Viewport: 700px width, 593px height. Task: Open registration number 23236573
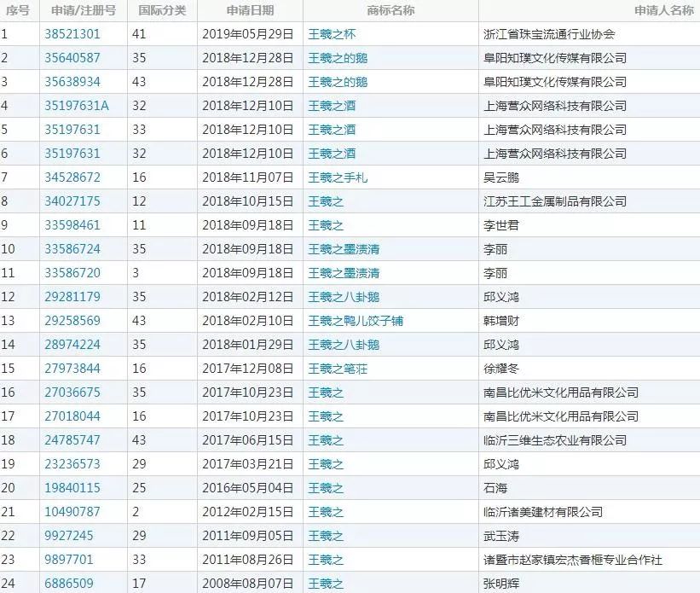(x=72, y=464)
